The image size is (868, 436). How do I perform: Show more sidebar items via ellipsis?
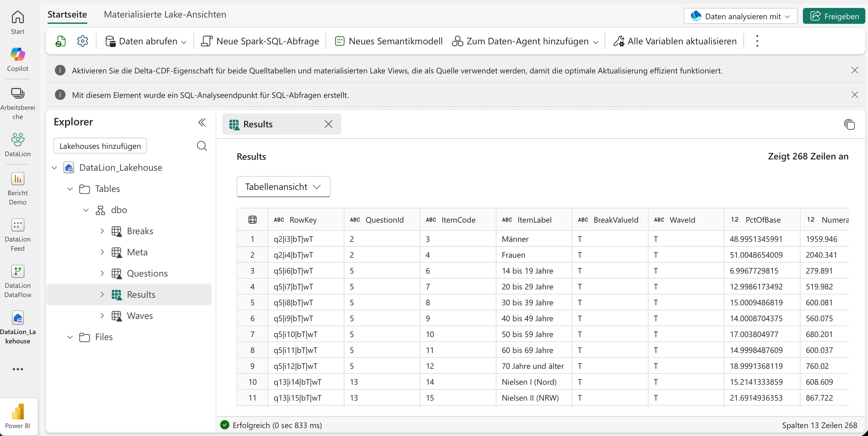(x=18, y=369)
